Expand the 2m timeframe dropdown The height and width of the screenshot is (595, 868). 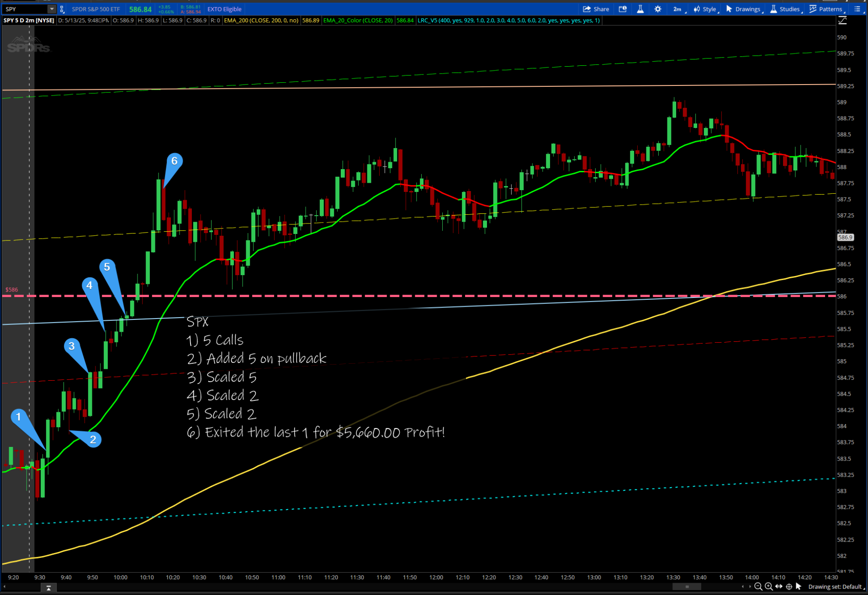(679, 9)
